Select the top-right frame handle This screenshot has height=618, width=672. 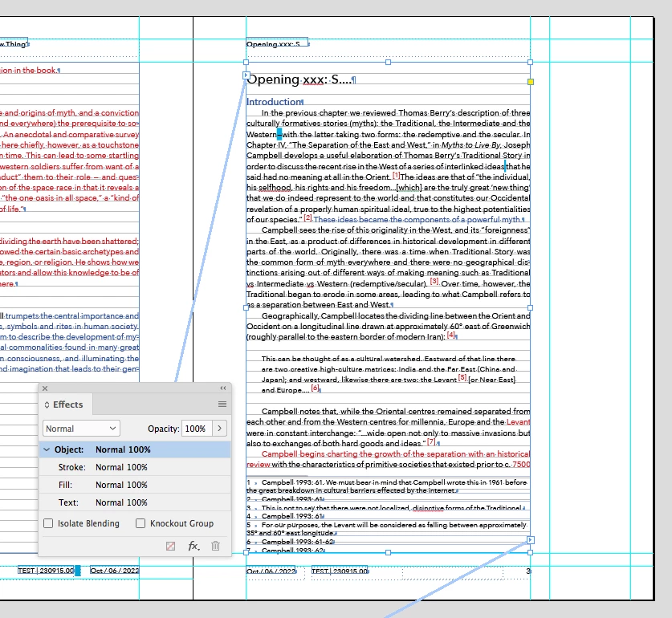(x=531, y=62)
